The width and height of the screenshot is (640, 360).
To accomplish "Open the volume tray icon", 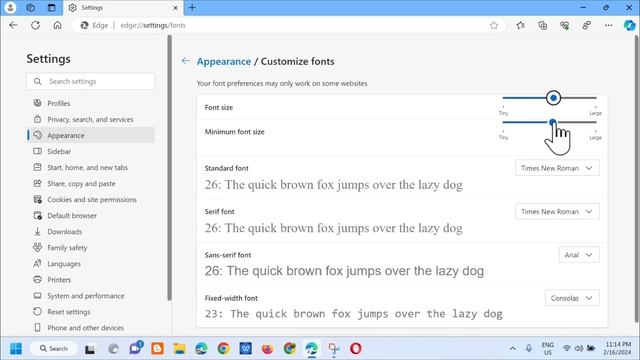I will [x=579, y=349].
